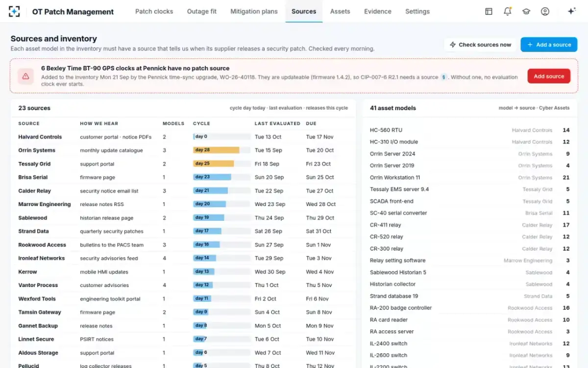588x368 pixels.
Task: Go to the Mitigation plans tab
Action: pyautogui.click(x=254, y=11)
